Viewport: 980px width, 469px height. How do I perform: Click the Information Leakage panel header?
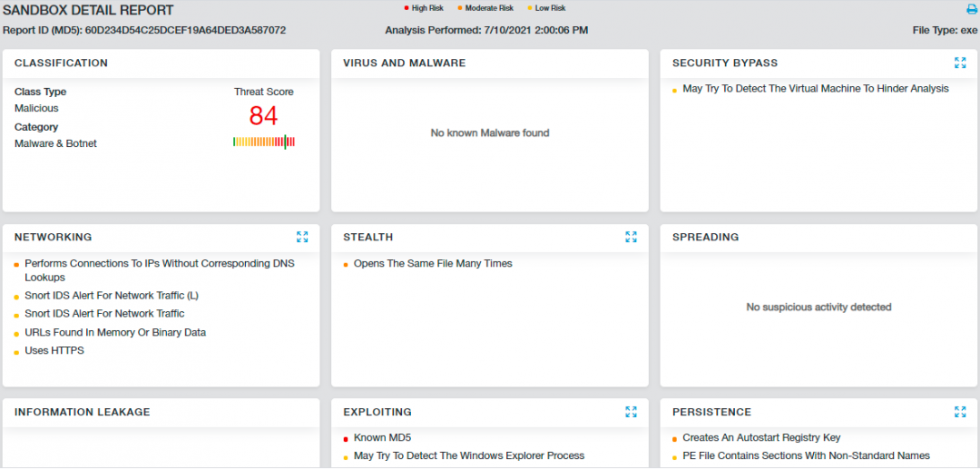click(82, 412)
